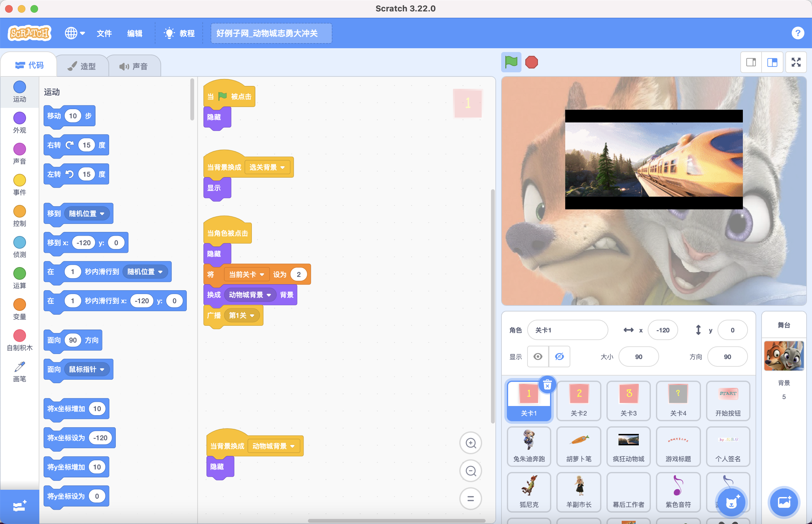Screen dimensions: 812x524
Task: Click the block palette vertical scrollbar
Action: click(x=192, y=99)
